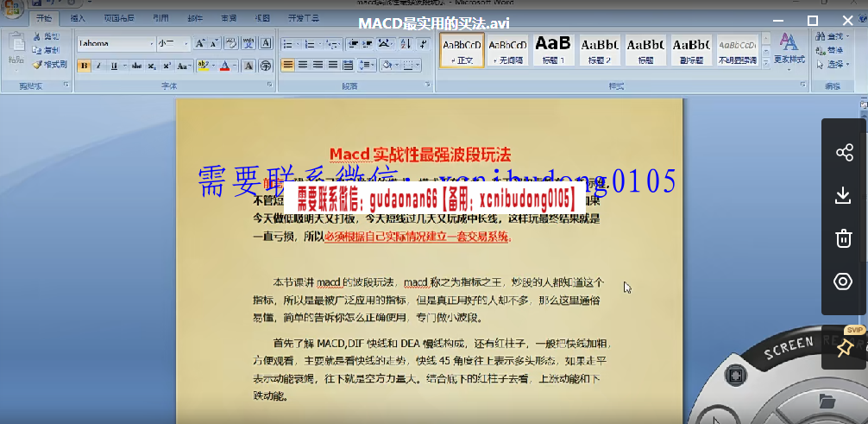Toggle Align Left paragraph alignment
The height and width of the screenshot is (424, 868).
point(287,66)
